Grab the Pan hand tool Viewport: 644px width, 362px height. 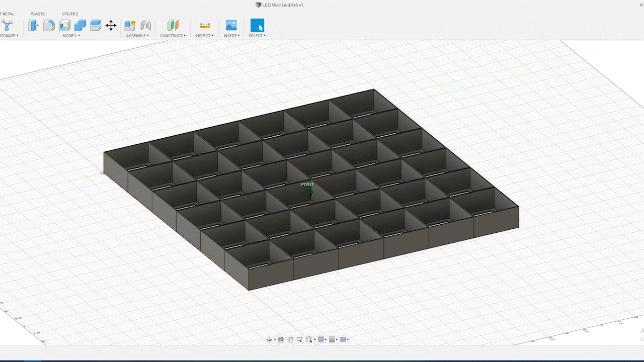point(291,339)
